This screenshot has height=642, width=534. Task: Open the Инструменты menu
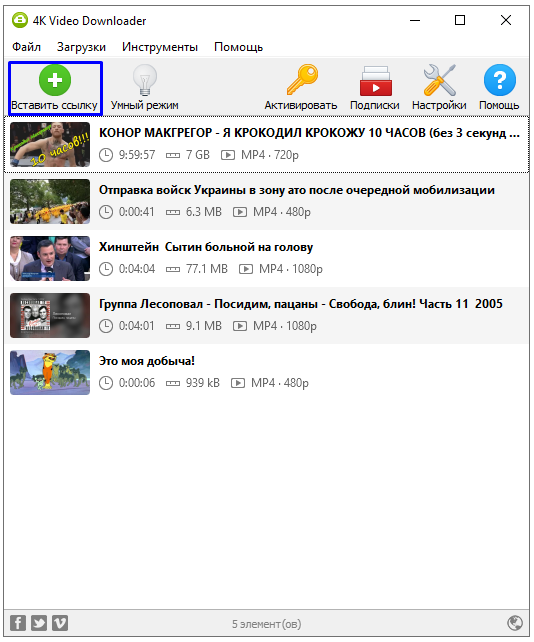tap(160, 47)
